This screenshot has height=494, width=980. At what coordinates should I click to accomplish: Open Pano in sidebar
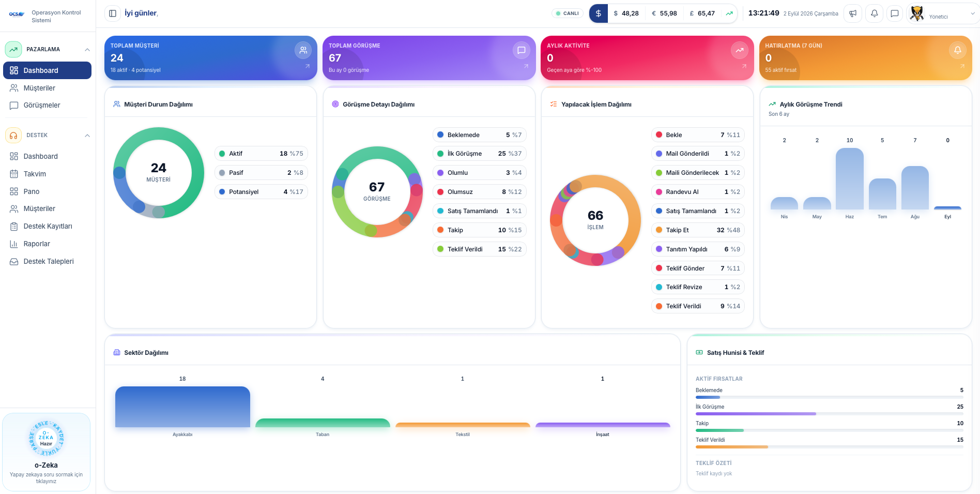pos(47,191)
